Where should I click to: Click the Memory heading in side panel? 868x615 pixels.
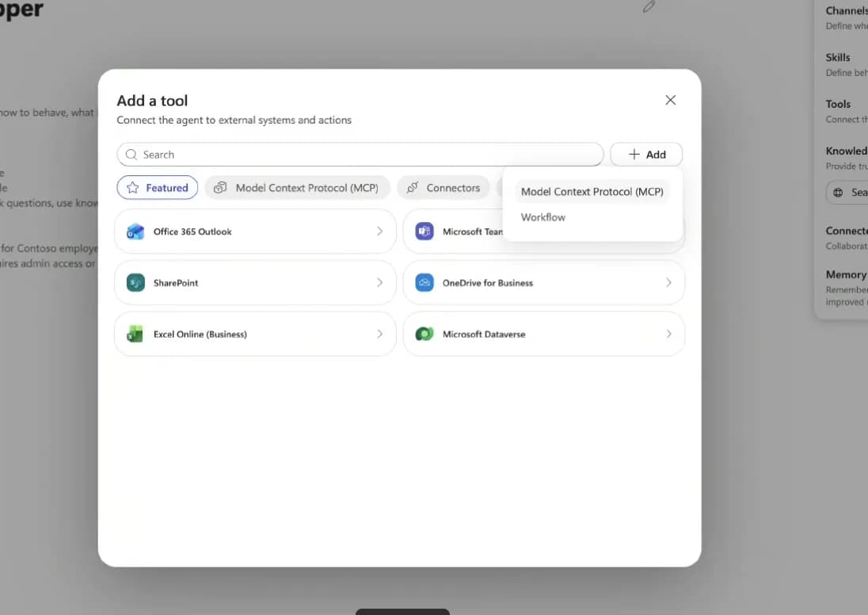[846, 275]
